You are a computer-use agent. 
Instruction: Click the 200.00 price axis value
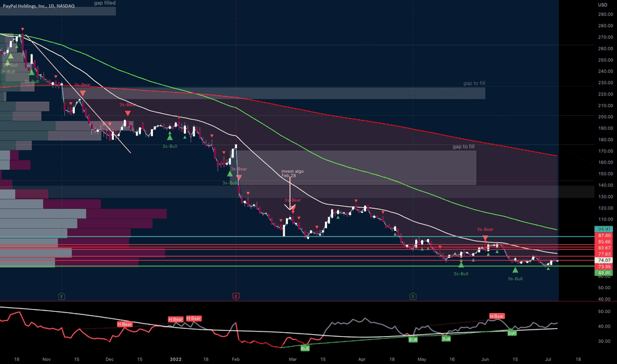[x=606, y=117]
